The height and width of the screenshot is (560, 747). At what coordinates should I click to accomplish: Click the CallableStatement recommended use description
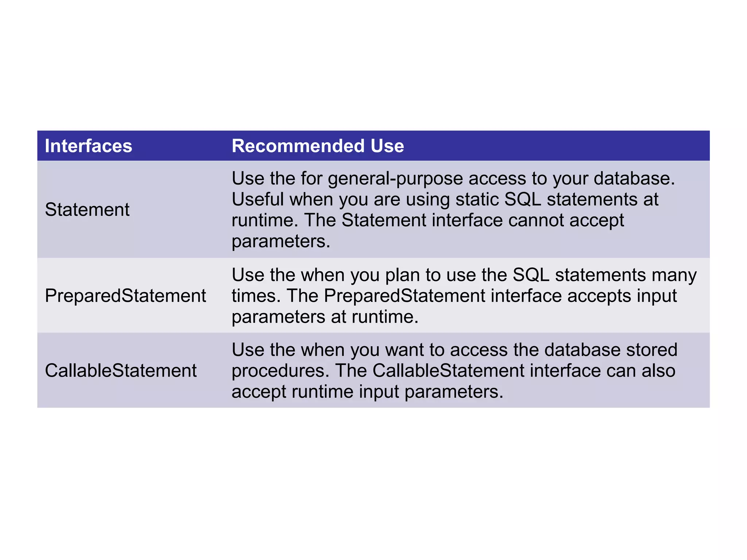454,370
